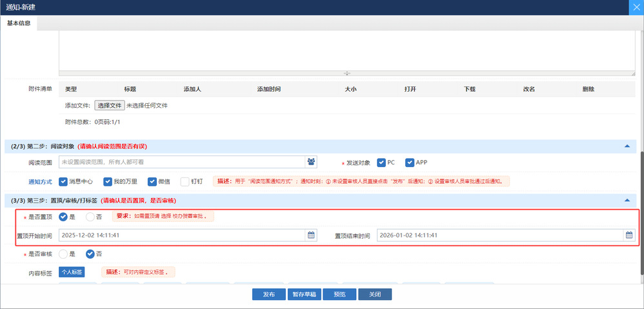Click the 个人标签 button
The height and width of the screenshot is (309, 644).
point(72,272)
